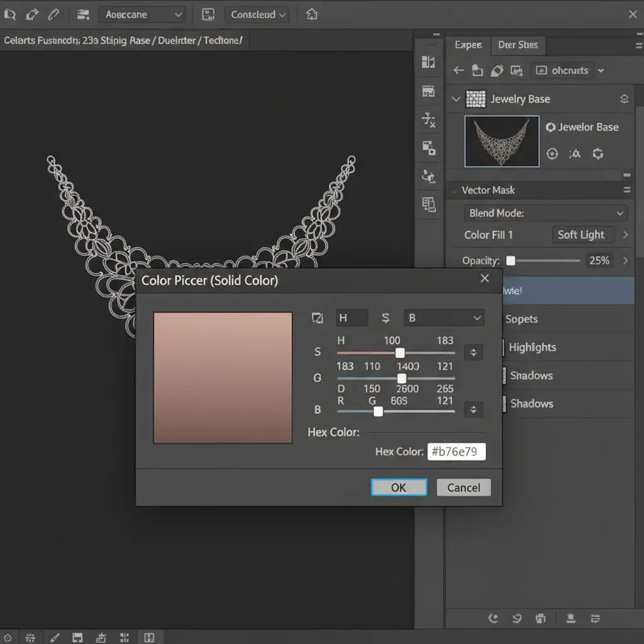Image resolution: width=644 pixels, height=644 pixels.
Task: Click the Hex Color input field
Action: click(x=456, y=452)
